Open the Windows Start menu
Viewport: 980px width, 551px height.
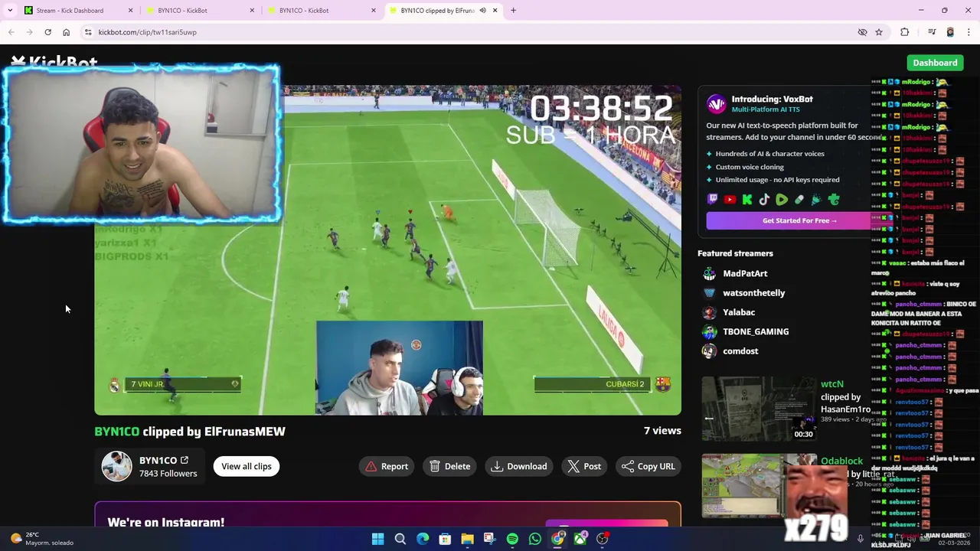[x=377, y=539]
